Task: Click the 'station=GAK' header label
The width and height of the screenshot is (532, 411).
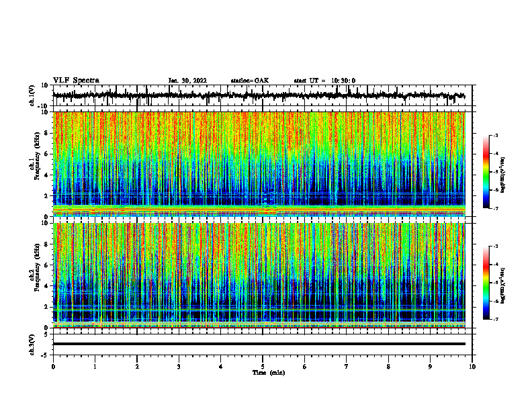Action: tap(250, 81)
